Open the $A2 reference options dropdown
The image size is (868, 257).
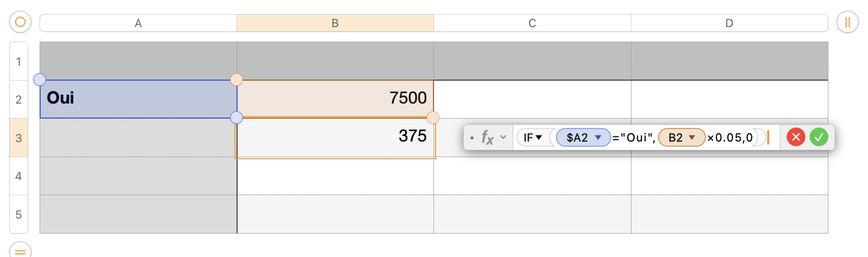tap(598, 137)
